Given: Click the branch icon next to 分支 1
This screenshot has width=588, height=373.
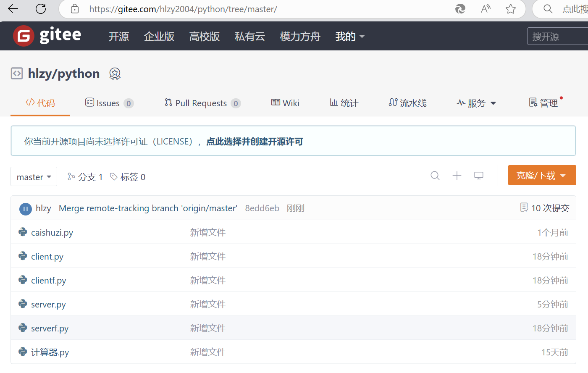Looking at the screenshot, I should coord(71,177).
